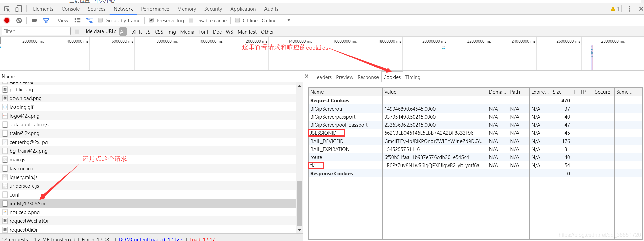Enable Hide data URLs checkbox
The height and width of the screenshot is (241, 644).
coord(77,31)
